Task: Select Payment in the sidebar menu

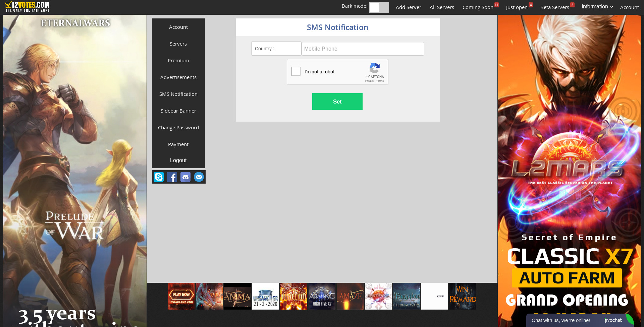Action: coord(178,144)
